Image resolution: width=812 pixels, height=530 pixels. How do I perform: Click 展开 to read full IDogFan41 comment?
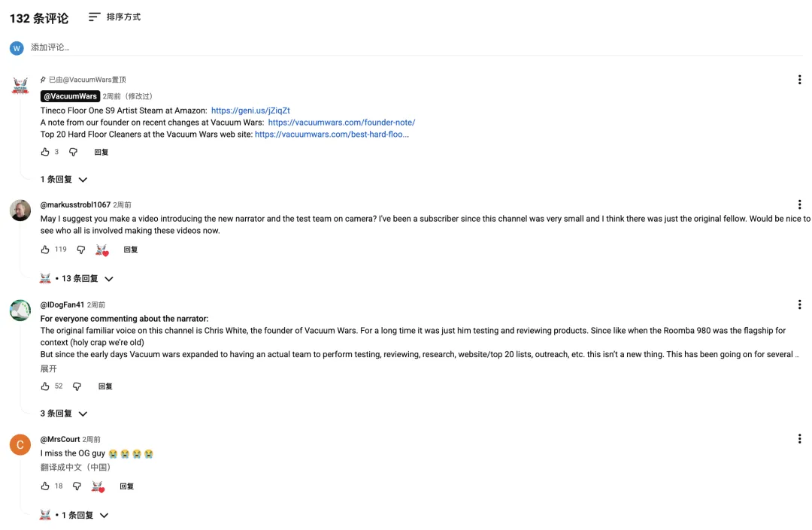click(49, 369)
